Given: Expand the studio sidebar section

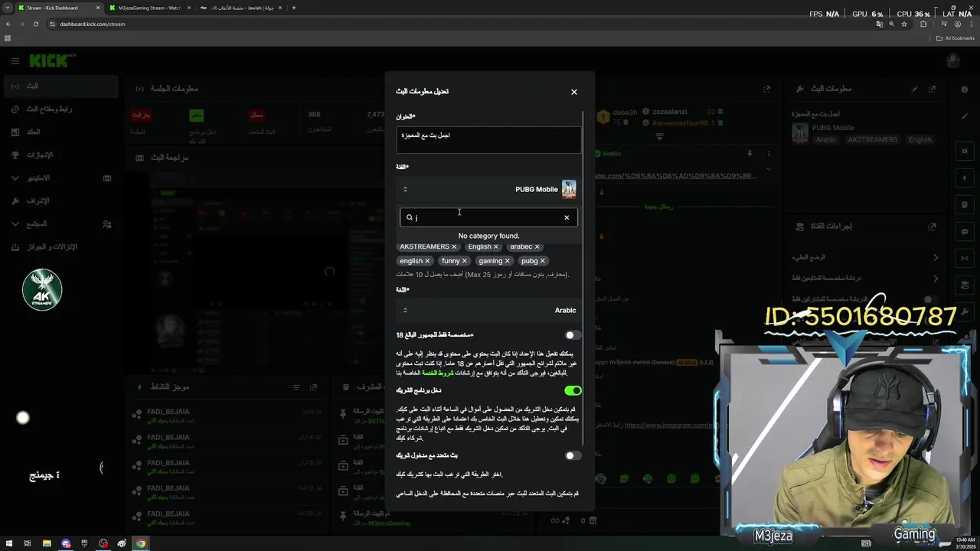Looking at the screenshot, I should pos(60,178).
